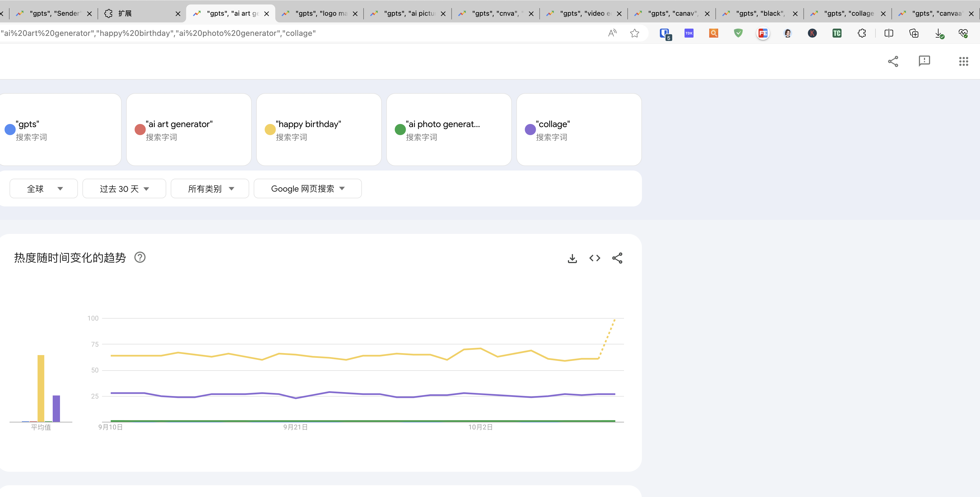Viewport: 980px width, 497px height.
Task: Open the red FE extension icon
Action: tap(763, 33)
